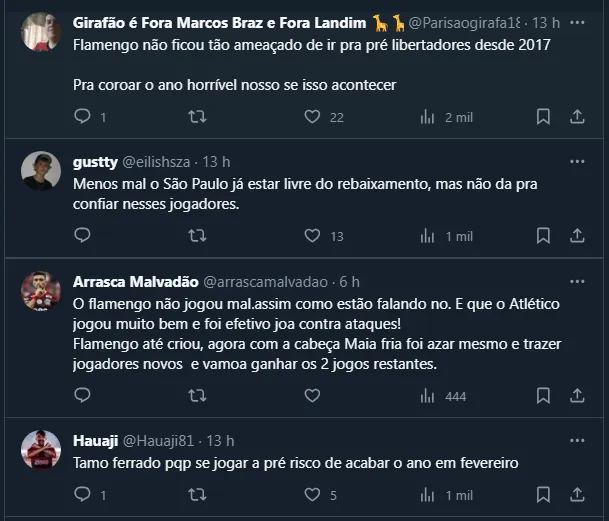Open gustty's profile picture
Screen dimensions: 609x521
[41, 171]
